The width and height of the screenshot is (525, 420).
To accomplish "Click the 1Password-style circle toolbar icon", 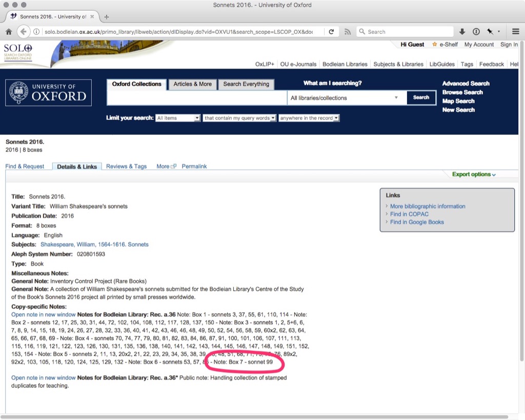I will (476, 32).
